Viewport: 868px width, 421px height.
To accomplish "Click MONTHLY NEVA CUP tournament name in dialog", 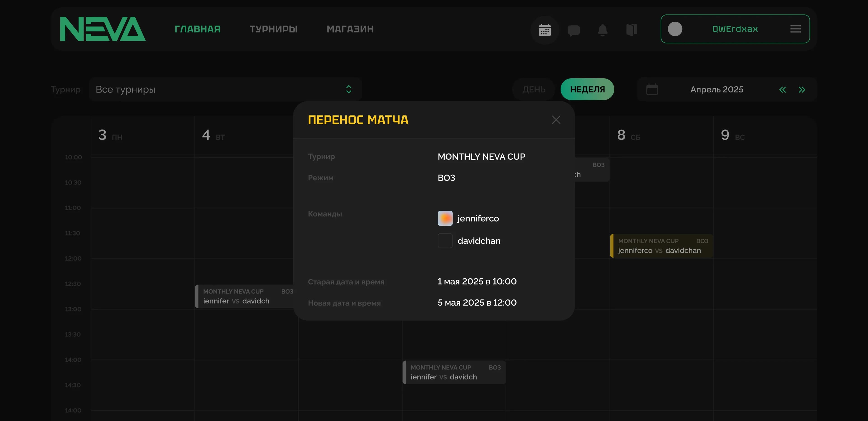I will click(481, 157).
